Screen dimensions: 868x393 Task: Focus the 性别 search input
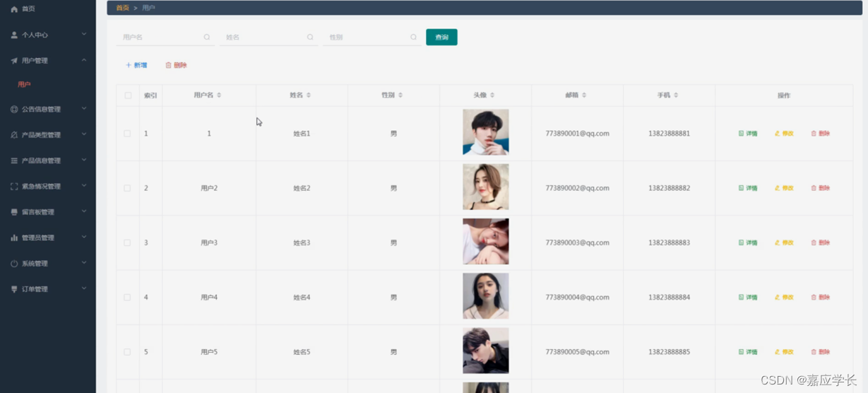tap(372, 37)
